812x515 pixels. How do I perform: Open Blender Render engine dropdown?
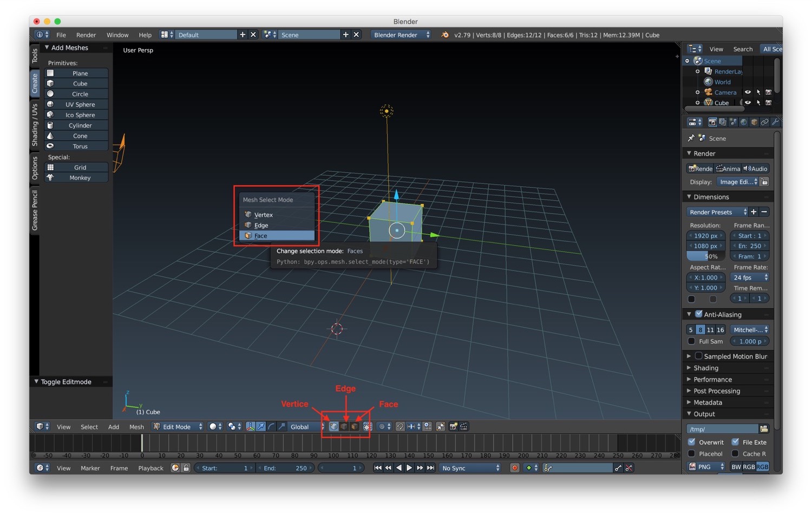(401, 35)
